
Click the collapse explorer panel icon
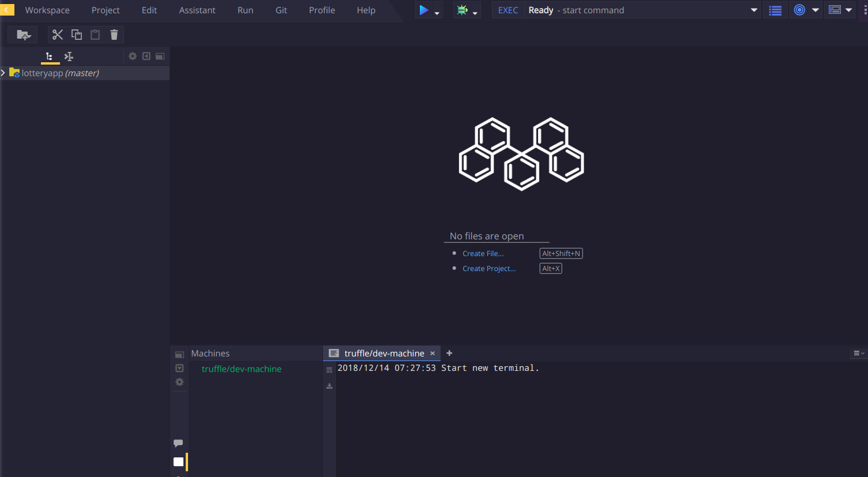pyautogui.click(x=146, y=56)
